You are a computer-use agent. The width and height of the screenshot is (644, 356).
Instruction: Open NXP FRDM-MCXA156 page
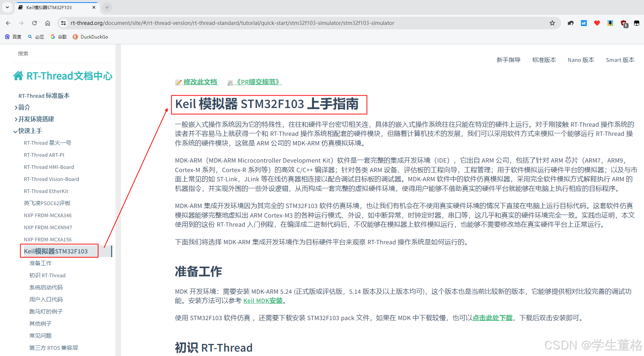click(x=48, y=240)
